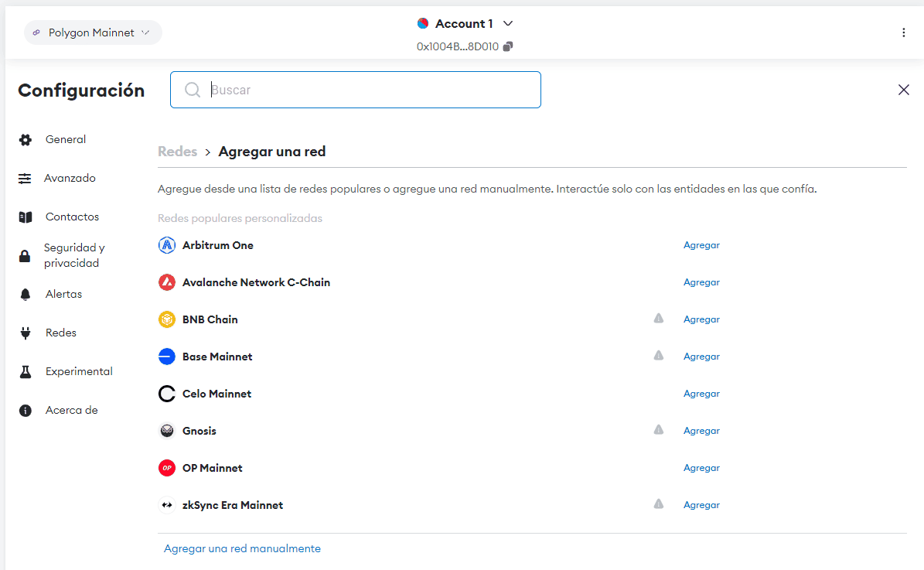Click the Configuración page heading
Viewport: 924px width, 570px height.
[81, 90]
